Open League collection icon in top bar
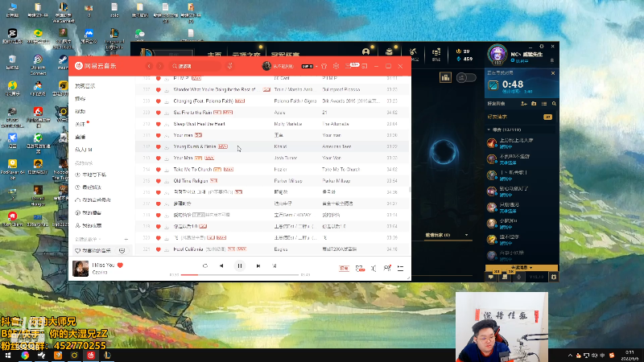 pyautogui.click(x=389, y=52)
